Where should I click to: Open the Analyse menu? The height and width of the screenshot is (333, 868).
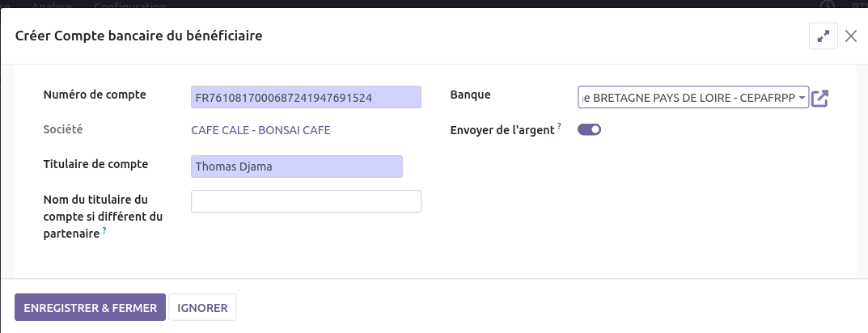pyautogui.click(x=52, y=4)
